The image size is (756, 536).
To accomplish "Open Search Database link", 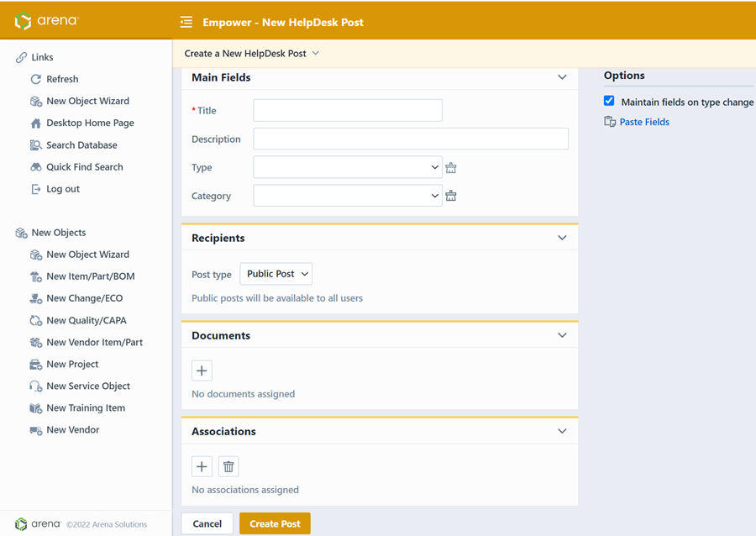I will pyautogui.click(x=81, y=145).
